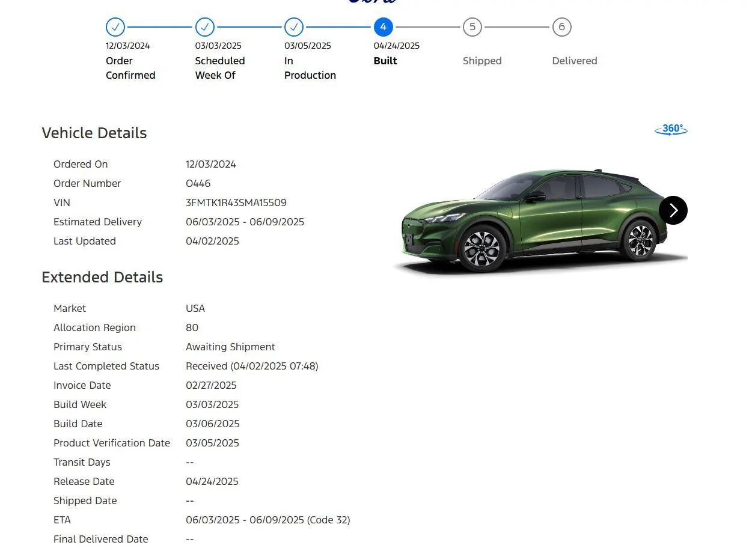Click the In Production step label

[310, 68]
